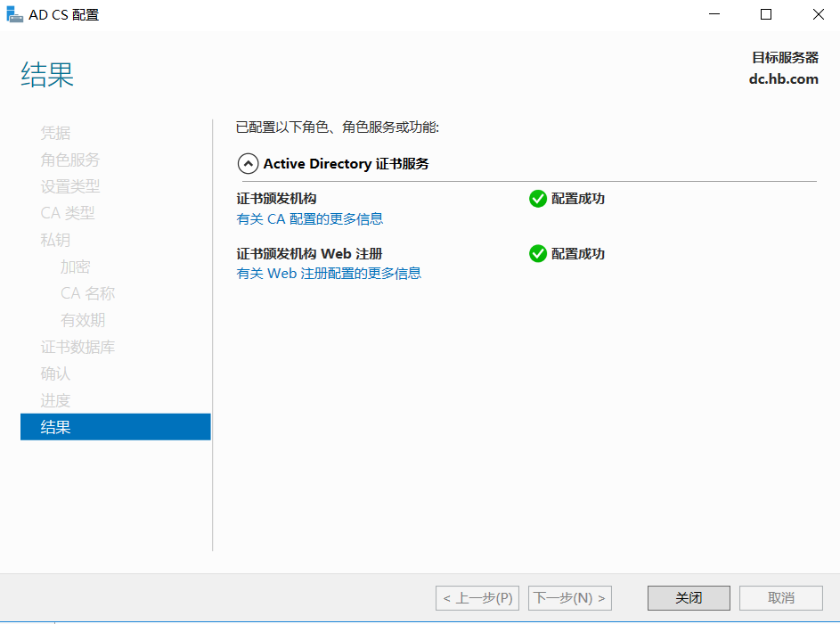Select 凭据 step in sidebar
The height and width of the screenshot is (624, 840).
click(55, 133)
